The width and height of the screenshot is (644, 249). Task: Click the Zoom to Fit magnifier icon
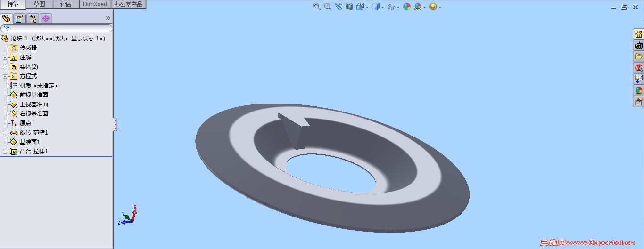[317, 7]
